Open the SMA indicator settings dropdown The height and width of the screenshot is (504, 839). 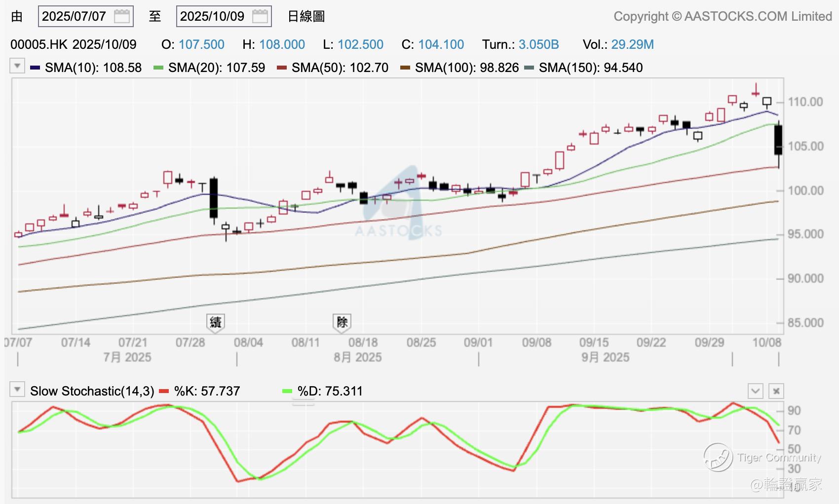[x=17, y=66]
